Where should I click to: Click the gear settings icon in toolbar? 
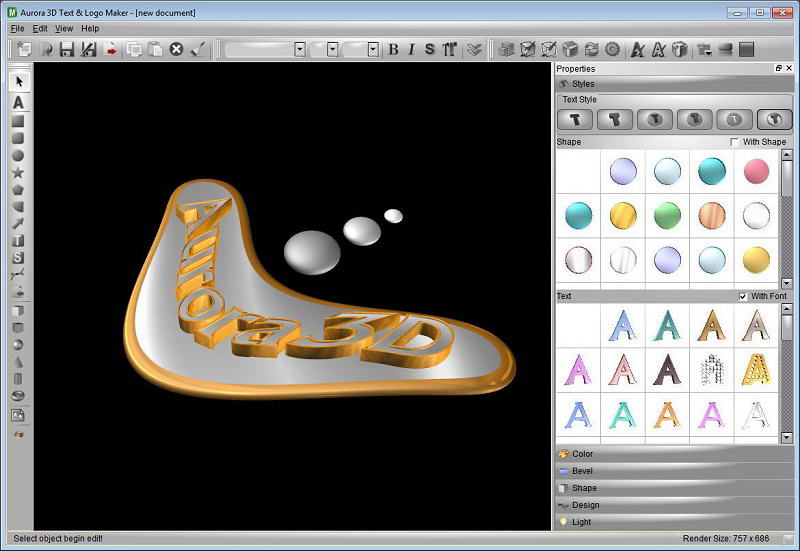(x=612, y=49)
